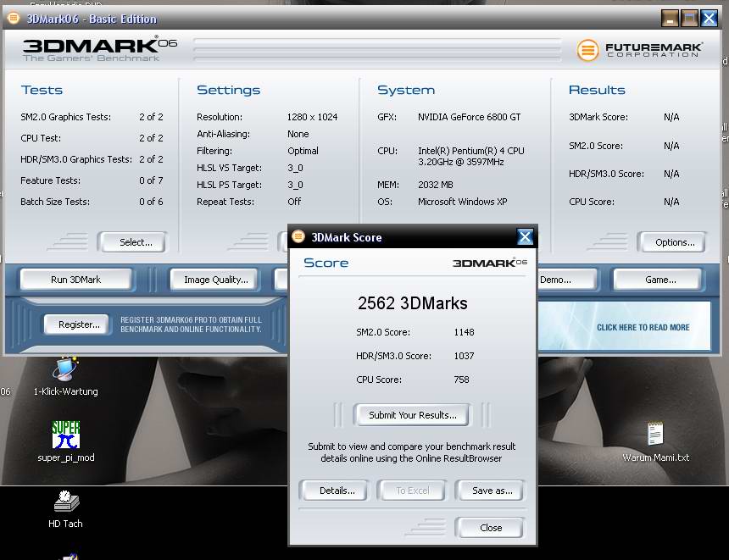Click the CPU Score value 758
Viewport: 729px width, 560px height.
461,380
